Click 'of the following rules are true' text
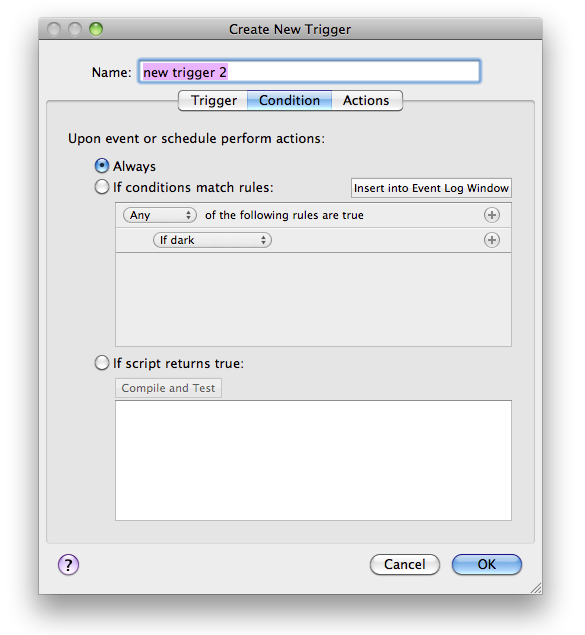The height and width of the screenshot is (635, 585). [x=284, y=215]
